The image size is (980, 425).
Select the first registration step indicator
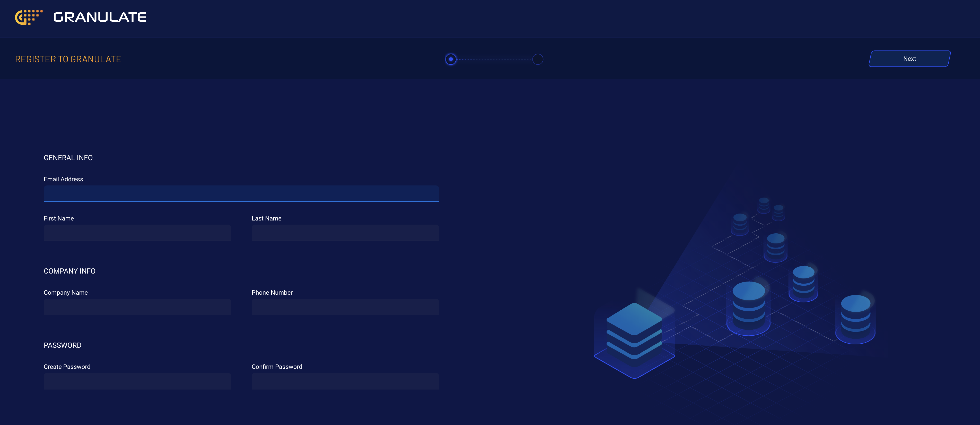coord(451,59)
